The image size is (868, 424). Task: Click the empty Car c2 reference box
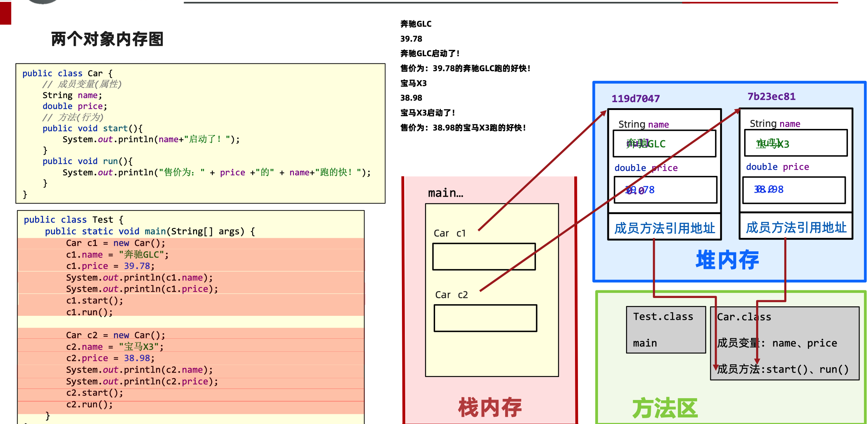click(485, 318)
